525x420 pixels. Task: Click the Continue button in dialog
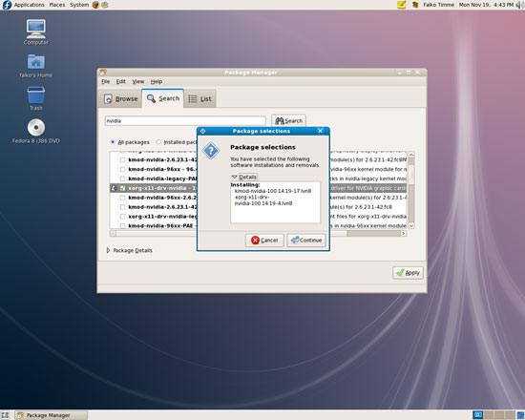click(x=306, y=241)
